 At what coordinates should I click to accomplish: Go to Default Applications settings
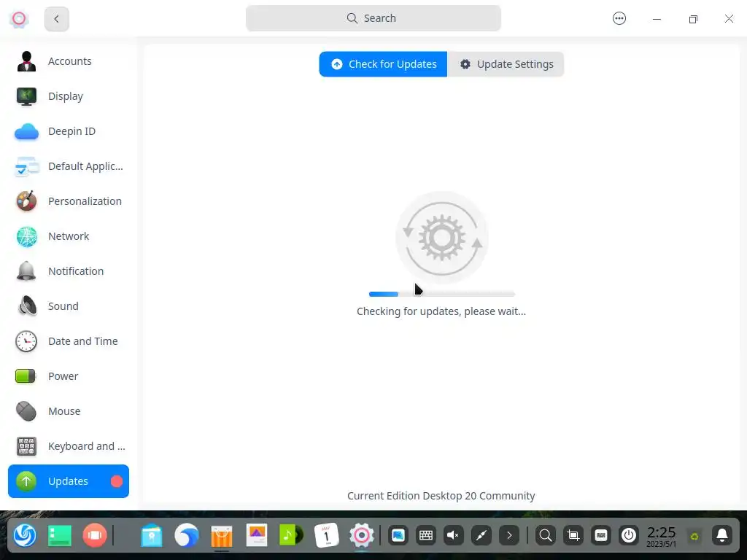[x=69, y=166]
